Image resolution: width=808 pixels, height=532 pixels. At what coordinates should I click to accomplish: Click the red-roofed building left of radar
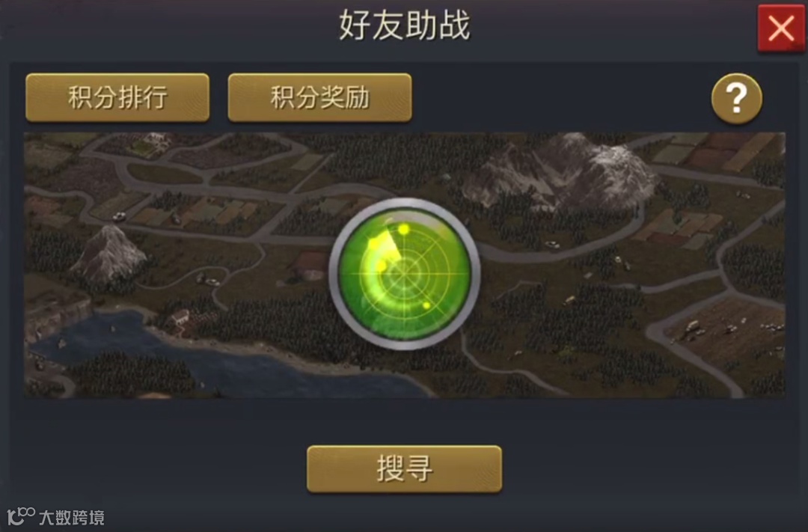click(x=310, y=264)
